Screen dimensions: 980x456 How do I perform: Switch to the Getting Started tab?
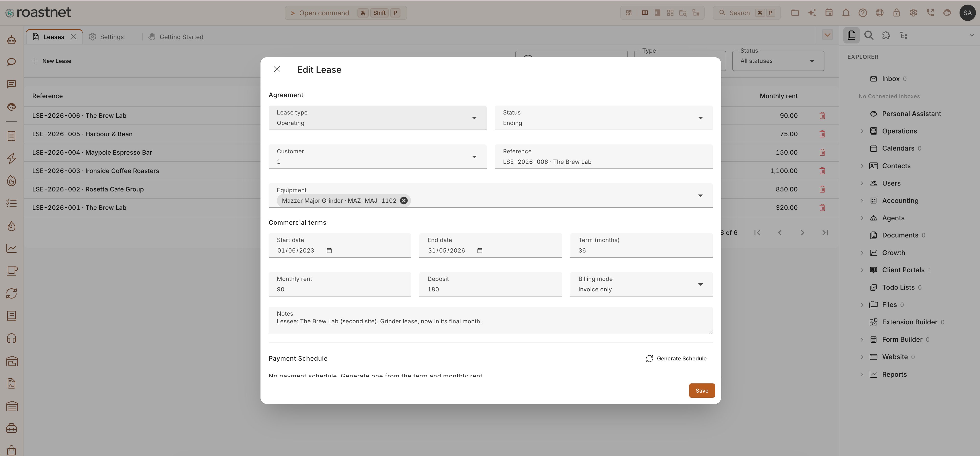pyautogui.click(x=176, y=37)
